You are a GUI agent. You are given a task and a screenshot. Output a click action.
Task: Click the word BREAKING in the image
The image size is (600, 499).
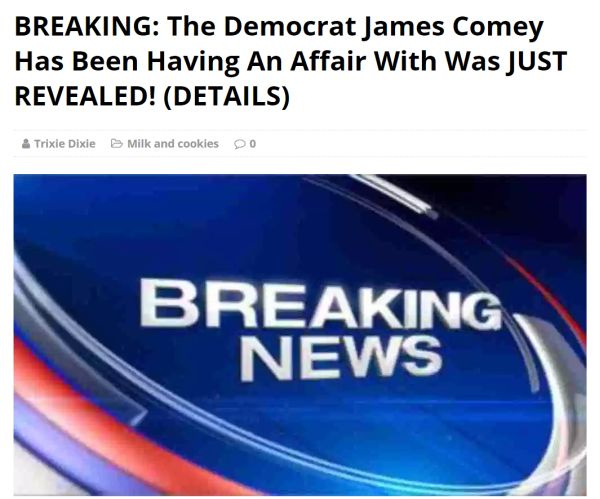pos(321,305)
